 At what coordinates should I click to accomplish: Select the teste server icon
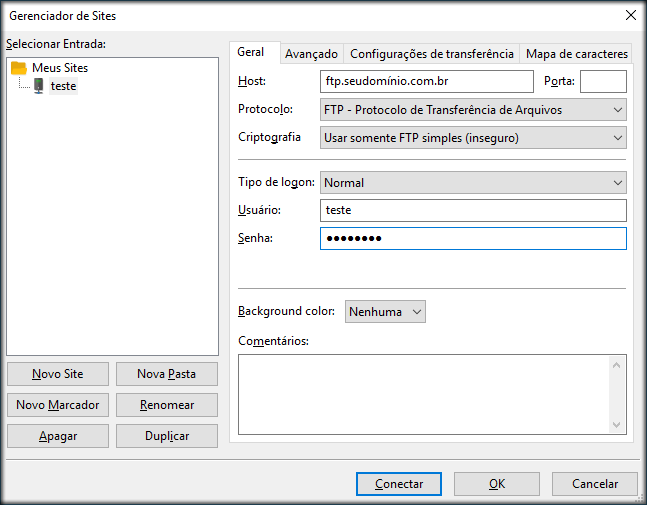coord(38,86)
